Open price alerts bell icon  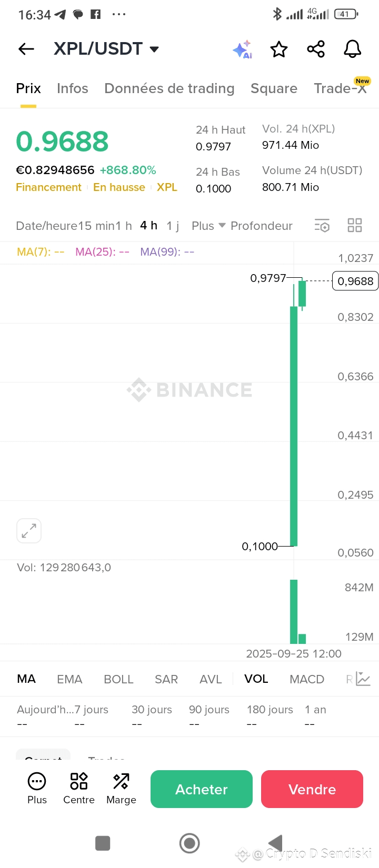click(x=353, y=49)
